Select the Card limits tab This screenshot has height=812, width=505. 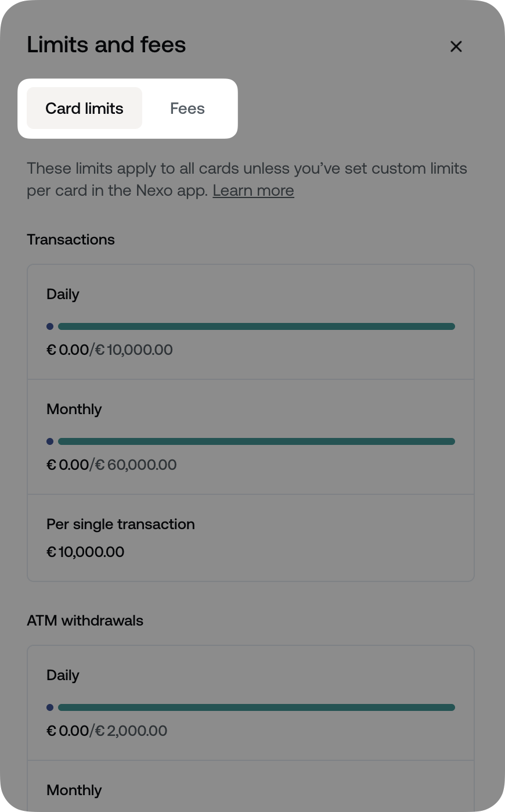click(x=84, y=108)
